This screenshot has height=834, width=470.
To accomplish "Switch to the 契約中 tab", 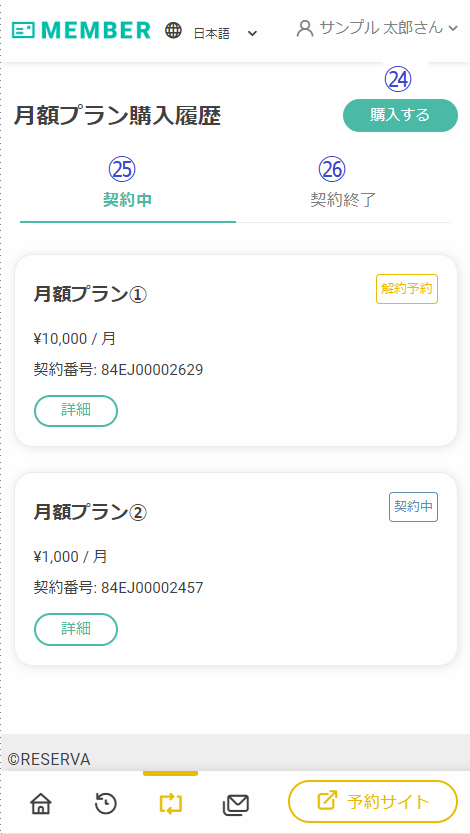I will [128, 200].
